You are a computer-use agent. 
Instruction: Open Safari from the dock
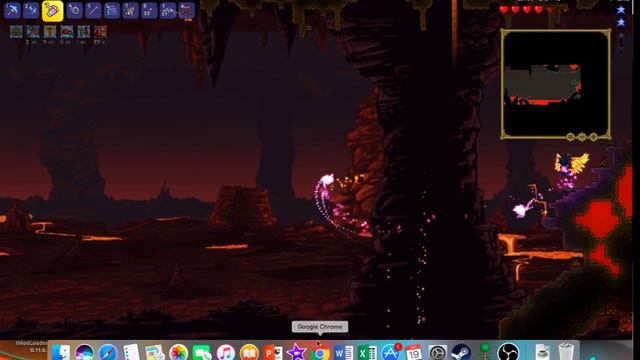(108, 352)
